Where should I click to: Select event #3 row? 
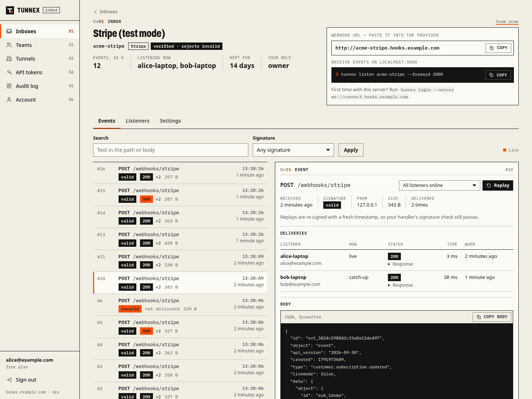click(180, 371)
